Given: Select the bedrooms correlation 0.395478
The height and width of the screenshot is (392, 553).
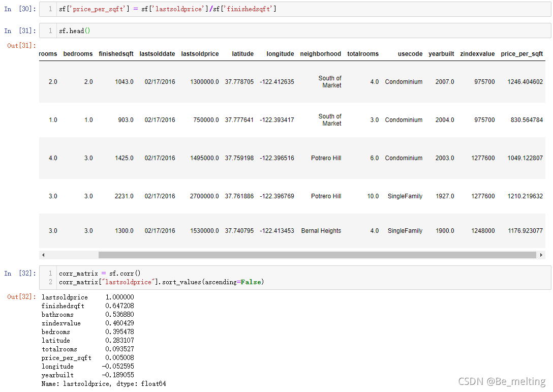Looking at the screenshot, I should (x=119, y=331).
